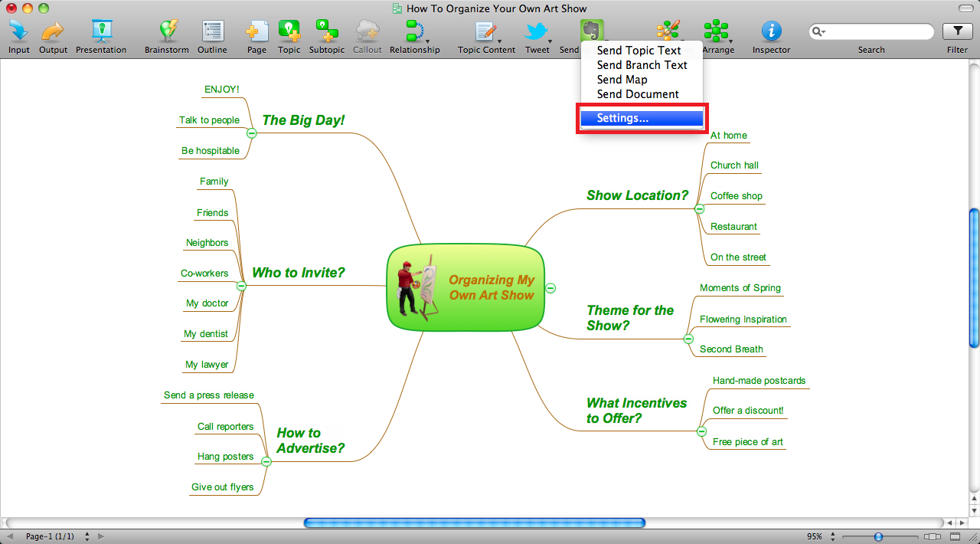Select the 'How to Advertise?' topic

pos(310,441)
